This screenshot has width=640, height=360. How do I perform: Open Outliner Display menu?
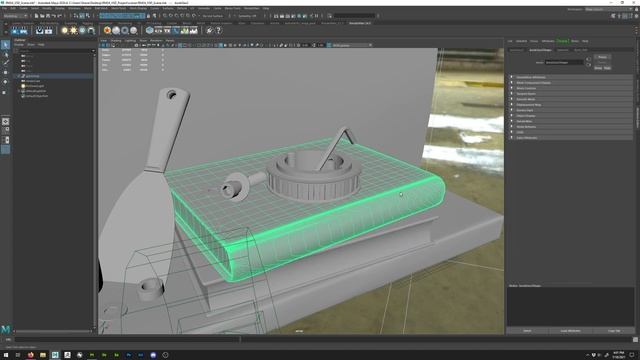[x=19, y=44]
